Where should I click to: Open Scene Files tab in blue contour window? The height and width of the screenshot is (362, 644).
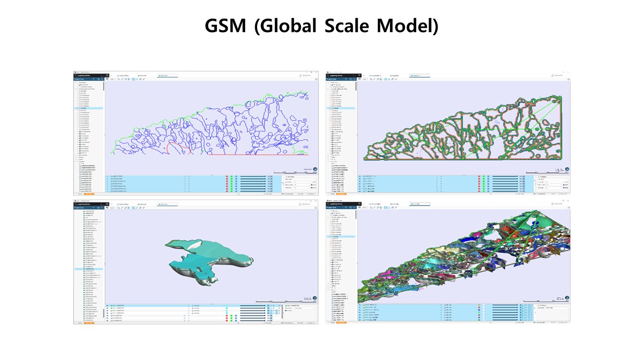pyautogui.click(x=142, y=76)
